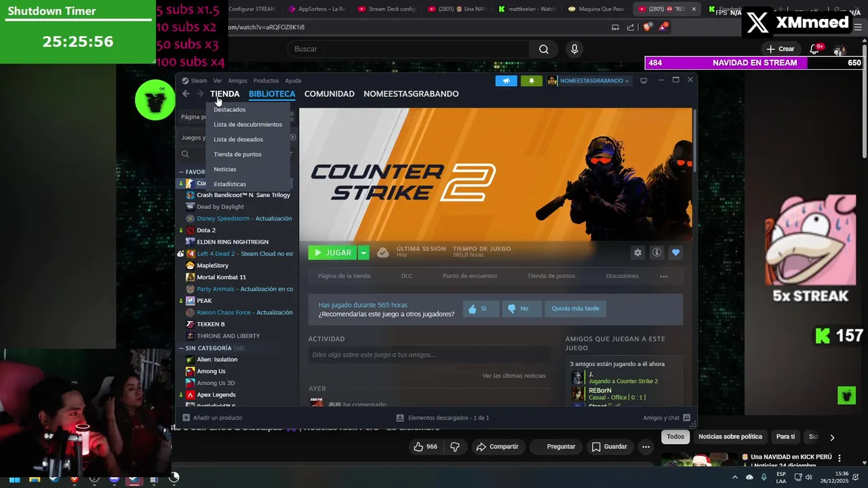Open the dropdown arrow next to JUGAR

coord(363,253)
